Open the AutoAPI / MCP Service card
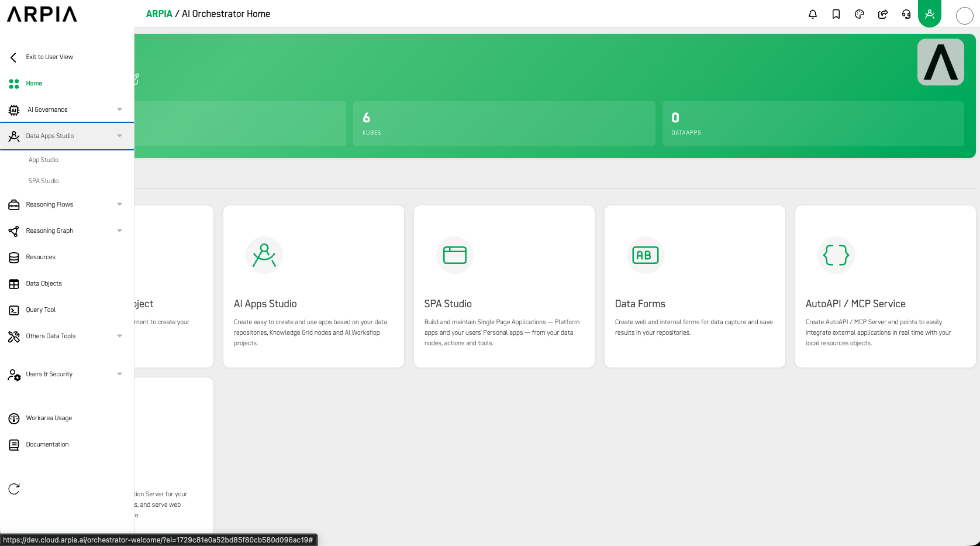 [885, 286]
